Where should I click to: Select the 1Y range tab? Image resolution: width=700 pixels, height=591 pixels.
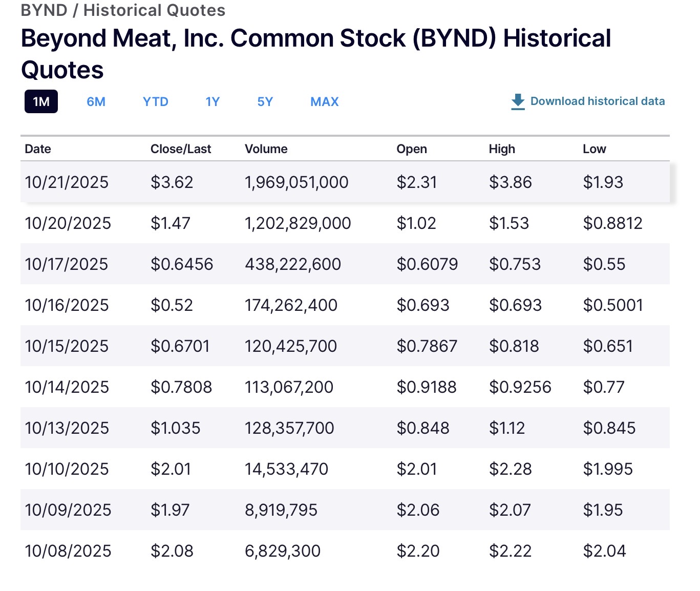(213, 101)
